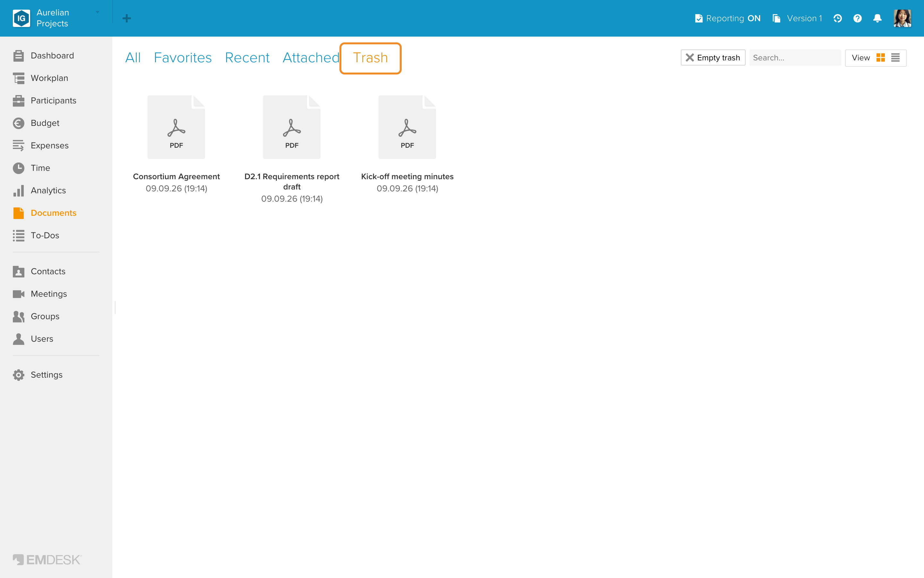Open the Meetings camera icon

(18, 294)
